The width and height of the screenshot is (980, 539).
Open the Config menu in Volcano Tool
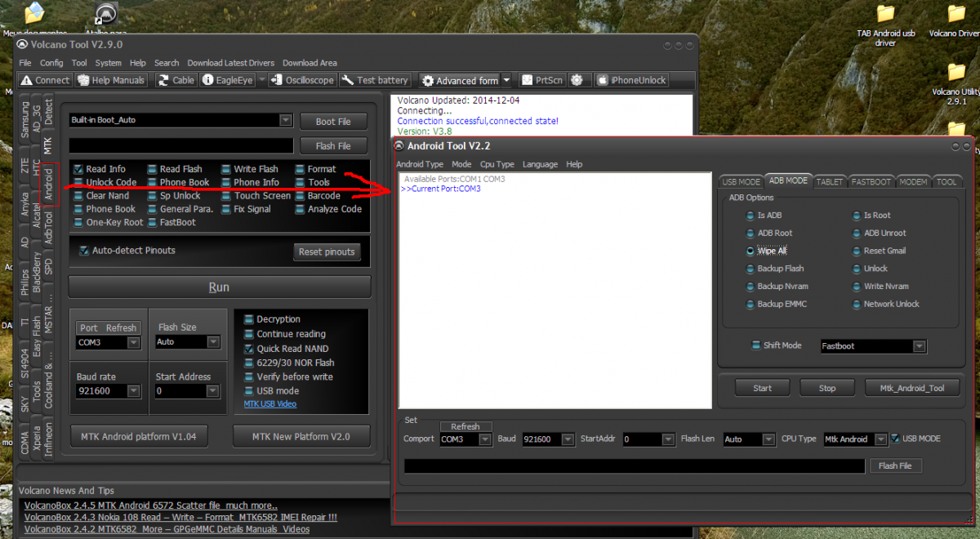51,63
